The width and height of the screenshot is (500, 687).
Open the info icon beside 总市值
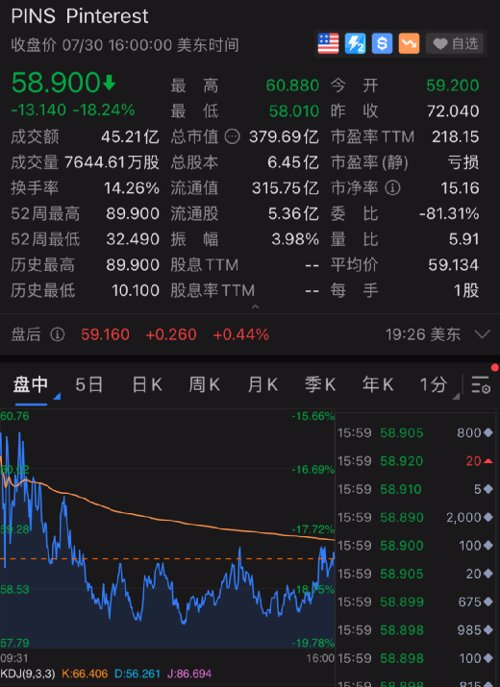[x=232, y=137]
